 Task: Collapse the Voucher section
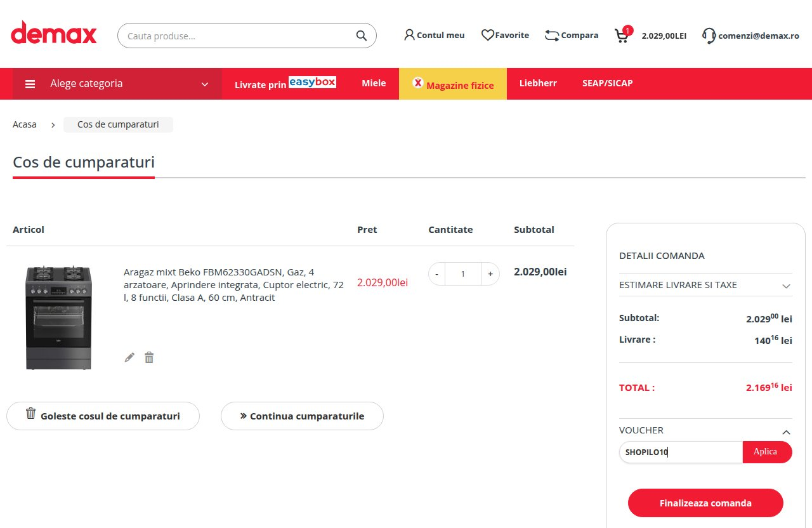[705, 430]
